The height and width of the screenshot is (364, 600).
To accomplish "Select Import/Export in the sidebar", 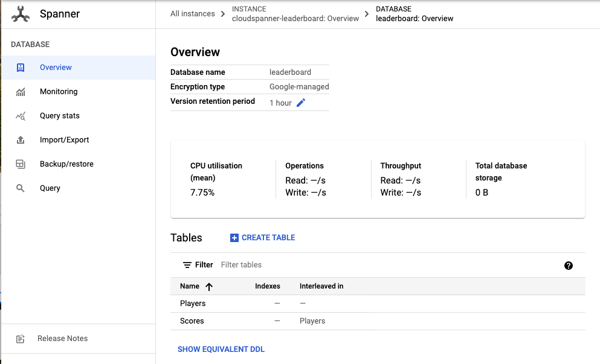I will 64,140.
